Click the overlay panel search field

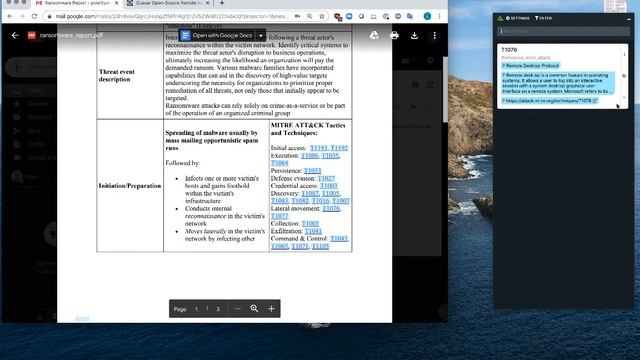point(563,31)
